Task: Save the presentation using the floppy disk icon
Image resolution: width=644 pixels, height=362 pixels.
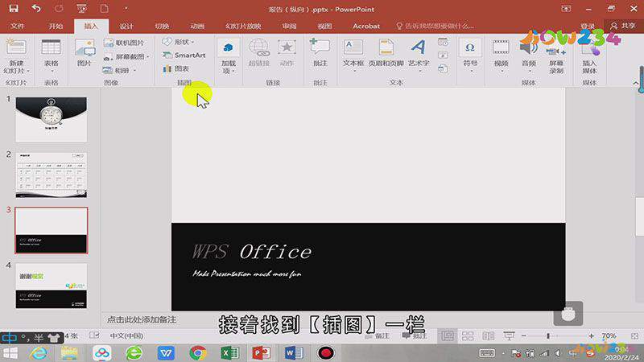Action: [x=14, y=8]
